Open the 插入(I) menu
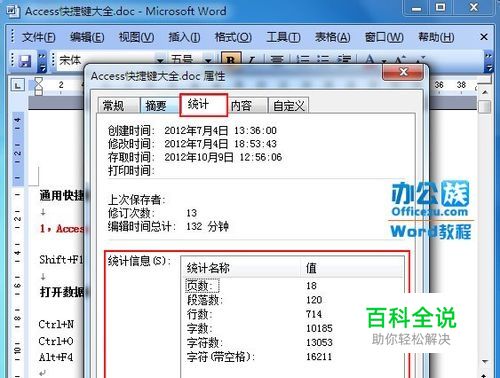 tap(184, 37)
